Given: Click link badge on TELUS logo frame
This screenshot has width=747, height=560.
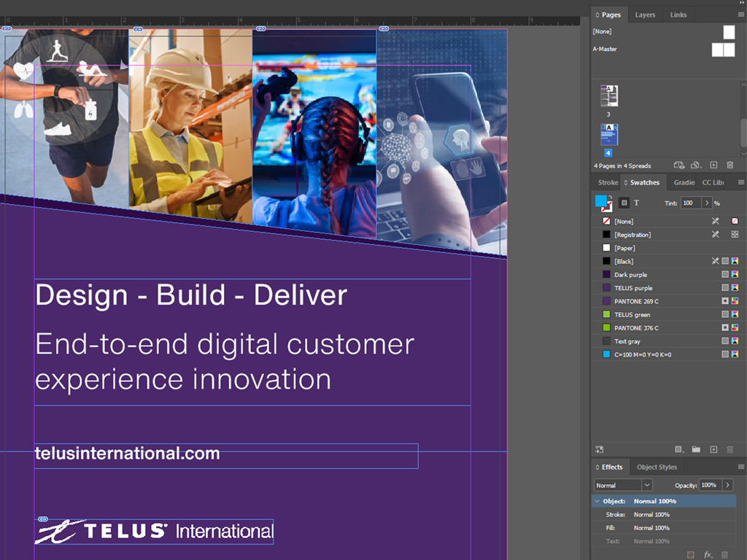Looking at the screenshot, I should click(43, 519).
